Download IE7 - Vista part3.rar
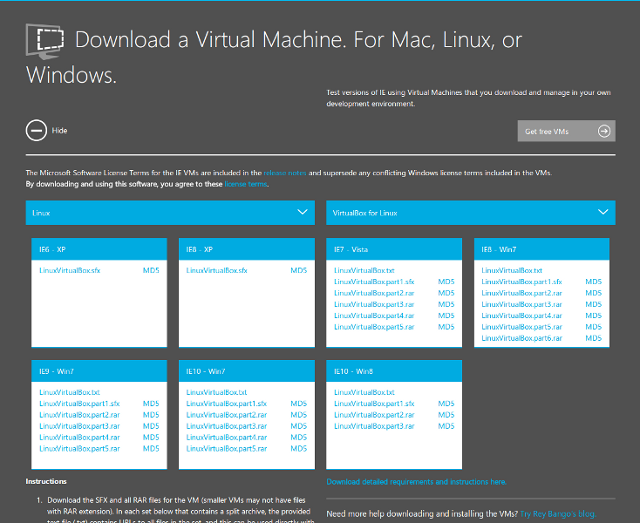640x523 pixels. point(374,304)
